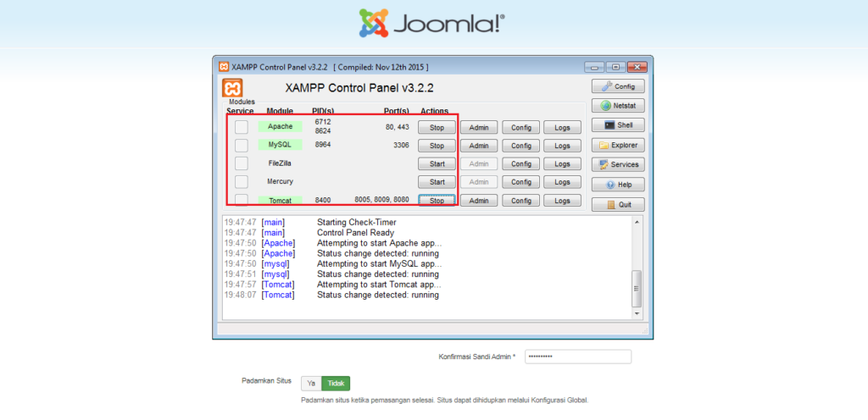Image resolution: width=868 pixels, height=420 pixels.
Task: Stop the Tomcat module
Action: [437, 201]
